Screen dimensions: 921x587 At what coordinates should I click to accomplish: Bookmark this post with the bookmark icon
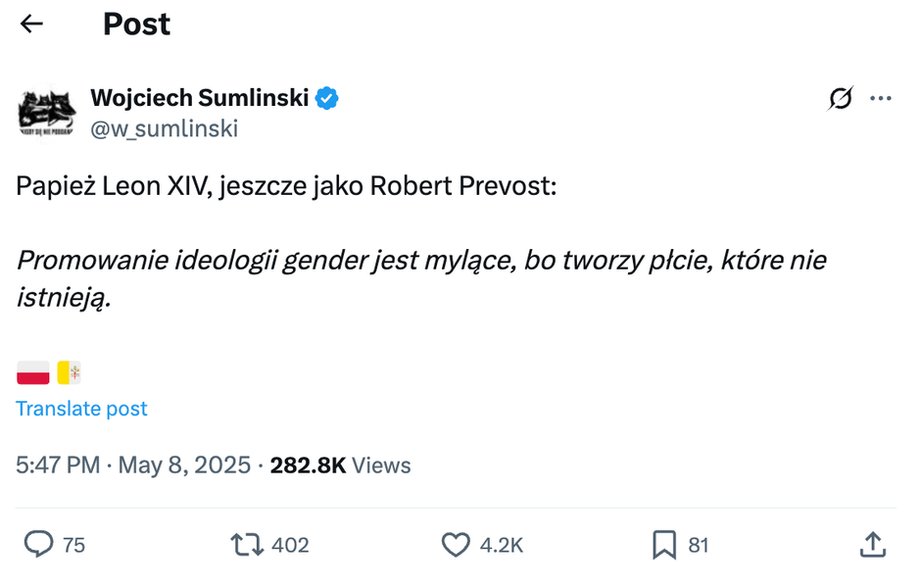[x=664, y=545]
